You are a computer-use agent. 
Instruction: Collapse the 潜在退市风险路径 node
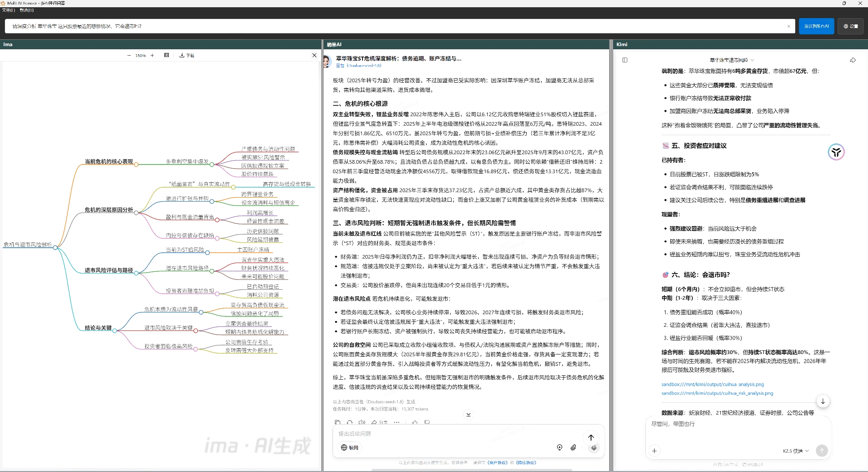[x=211, y=270]
